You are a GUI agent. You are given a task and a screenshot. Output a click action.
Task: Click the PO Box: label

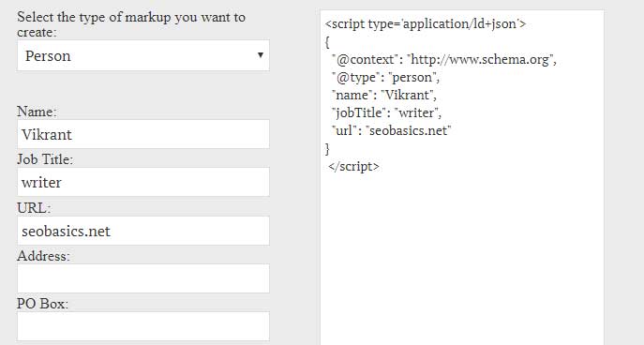point(43,304)
